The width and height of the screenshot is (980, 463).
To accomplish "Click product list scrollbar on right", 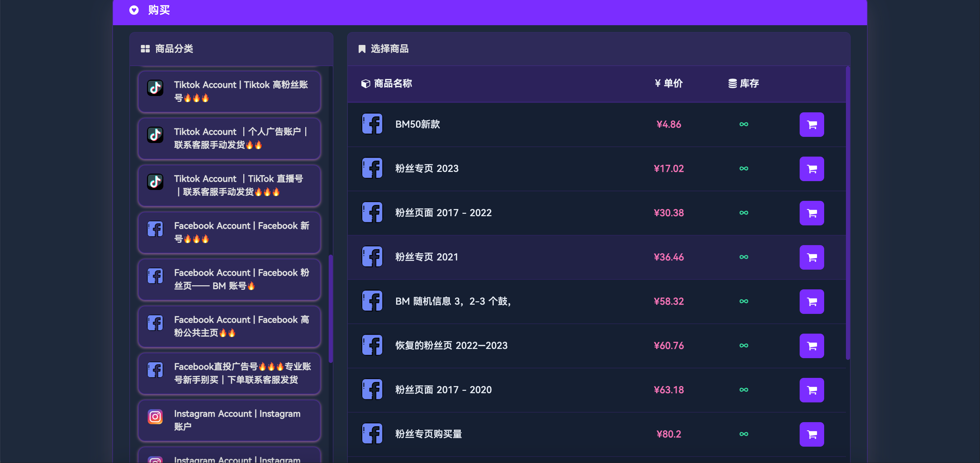I will 847,213.
